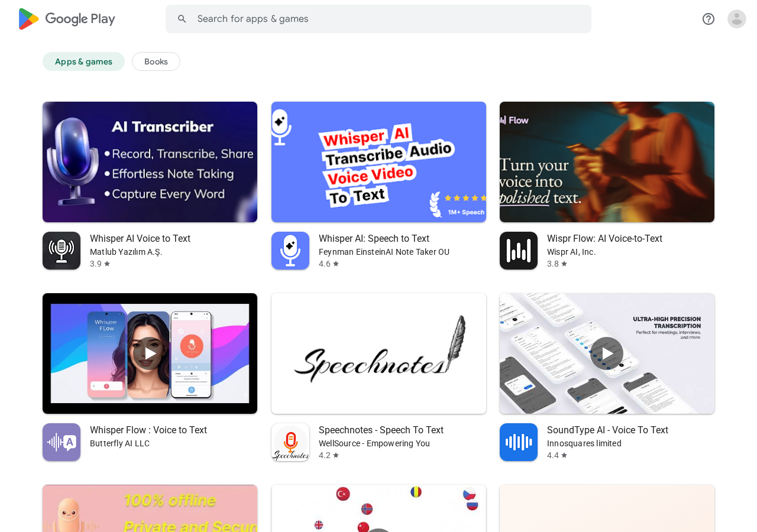Open the Google Play home logo
The width and height of the screenshot is (757, 532).
pyautogui.click(x=67, y=19)
